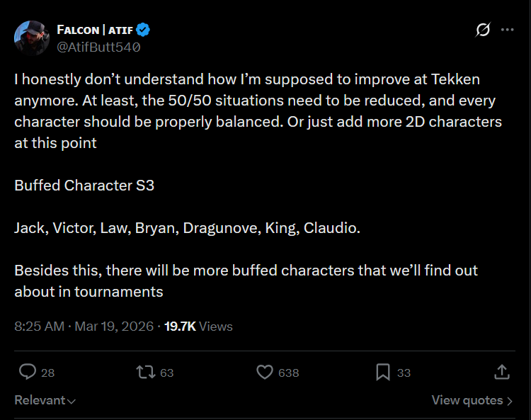Click the blue verified badge
This screenshot has width=531, height=420.
[x=143, y=30]
